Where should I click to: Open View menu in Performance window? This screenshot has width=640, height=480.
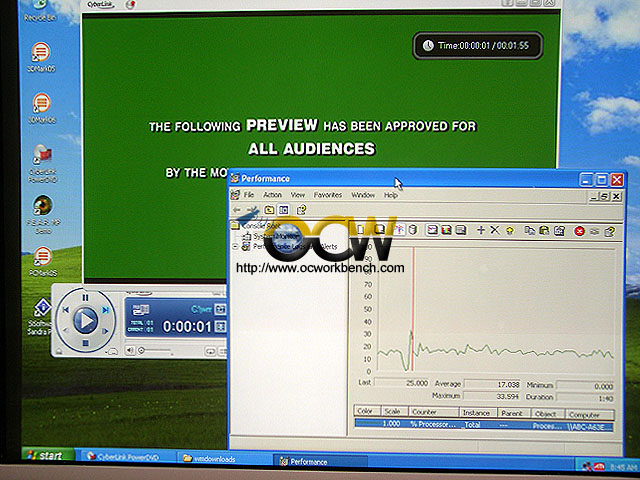[x=298, y=195]
